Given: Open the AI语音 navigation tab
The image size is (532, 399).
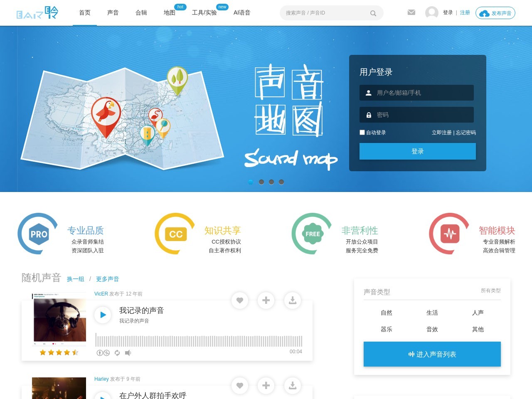Looking at the screenshot, I should 242,13.
